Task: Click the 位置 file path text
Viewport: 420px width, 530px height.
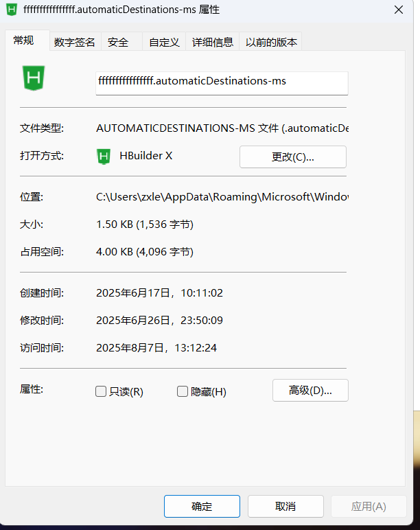Action: coord(222,197)
